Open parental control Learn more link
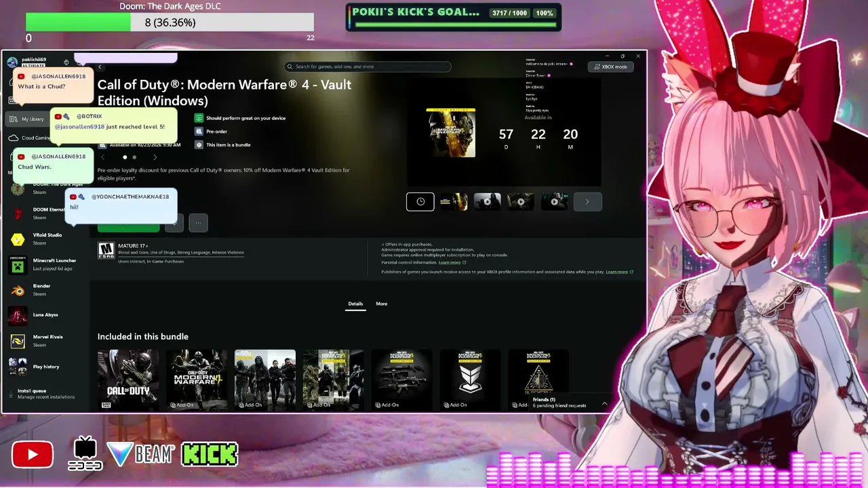This screenshot has width=868, height=488. [x=452, y=262]
